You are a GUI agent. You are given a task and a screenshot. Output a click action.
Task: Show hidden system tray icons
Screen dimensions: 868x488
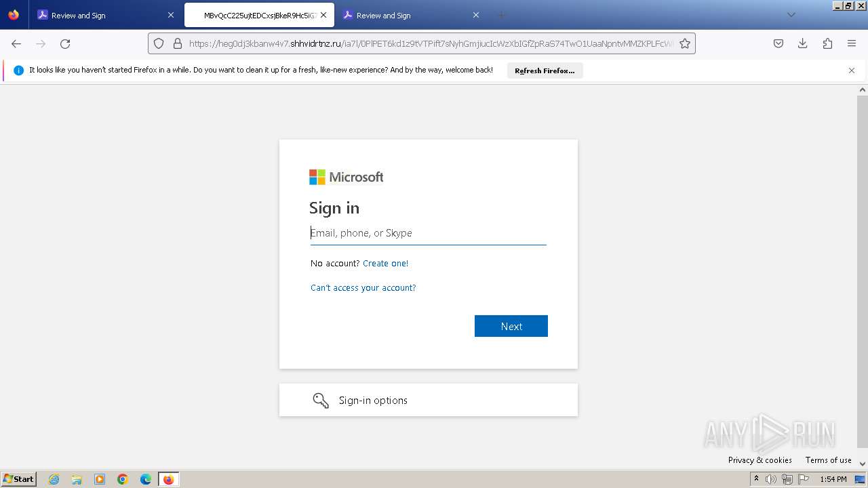[x=756, y=479]
